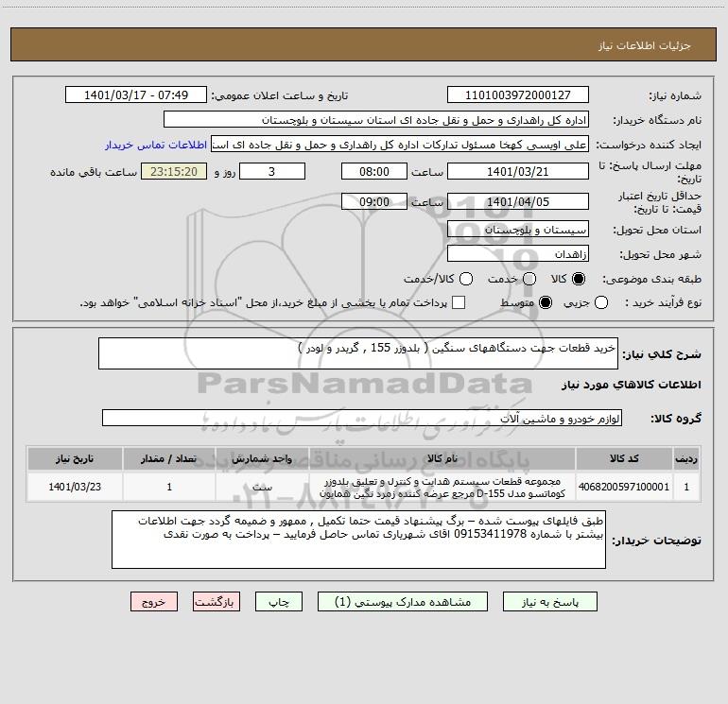
Task: Click the توضیحات خریدار notes box
Action: pos(358,540)
